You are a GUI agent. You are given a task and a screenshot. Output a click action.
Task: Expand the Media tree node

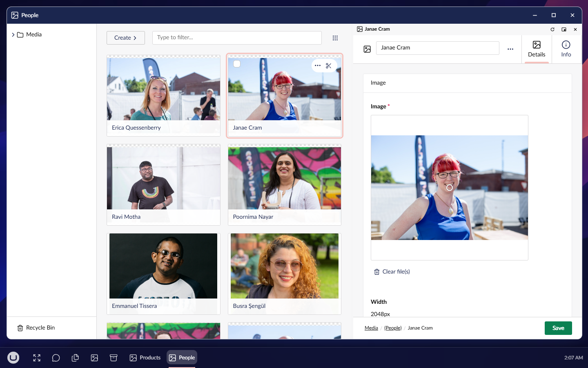tap(13, 35)
